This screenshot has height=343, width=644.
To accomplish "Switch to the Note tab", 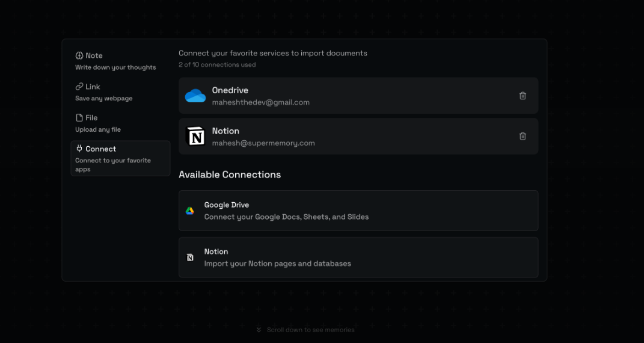I will 120,61.
